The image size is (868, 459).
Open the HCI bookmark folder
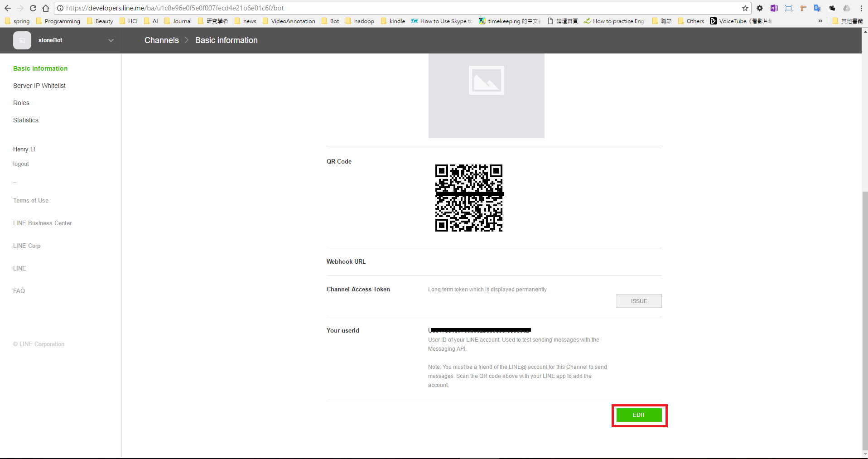click(129, 21)
